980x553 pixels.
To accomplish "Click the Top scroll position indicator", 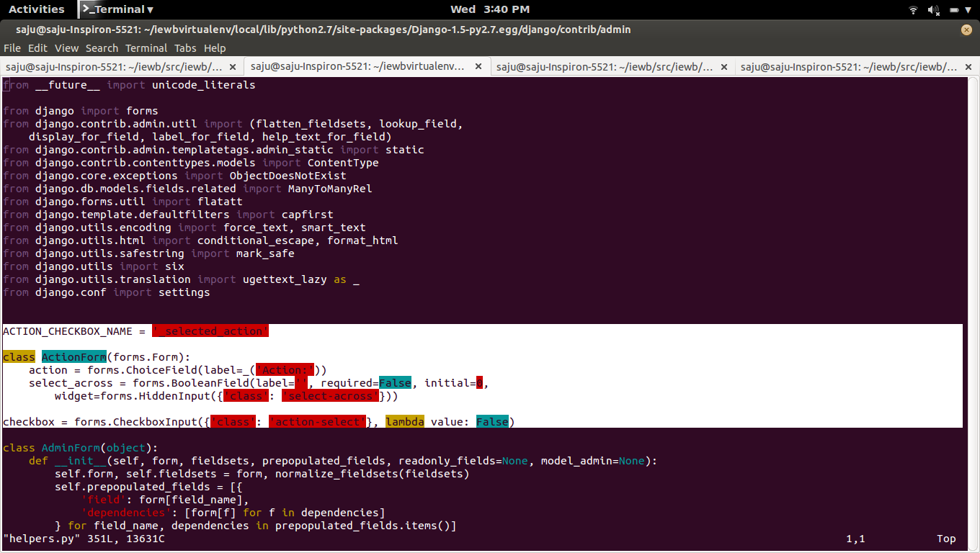I will click(x=946, y=539).
